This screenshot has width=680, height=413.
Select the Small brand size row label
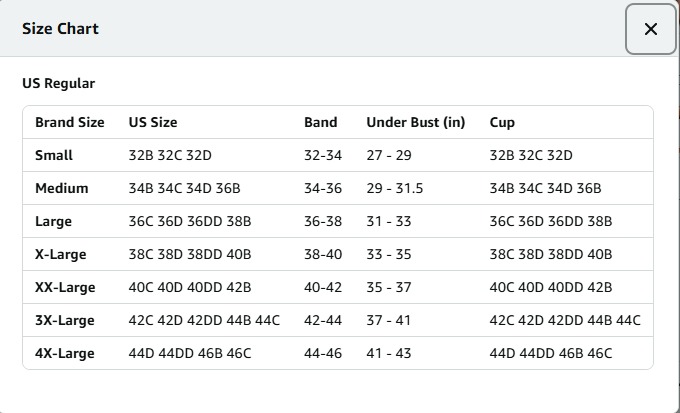(54, 155)
